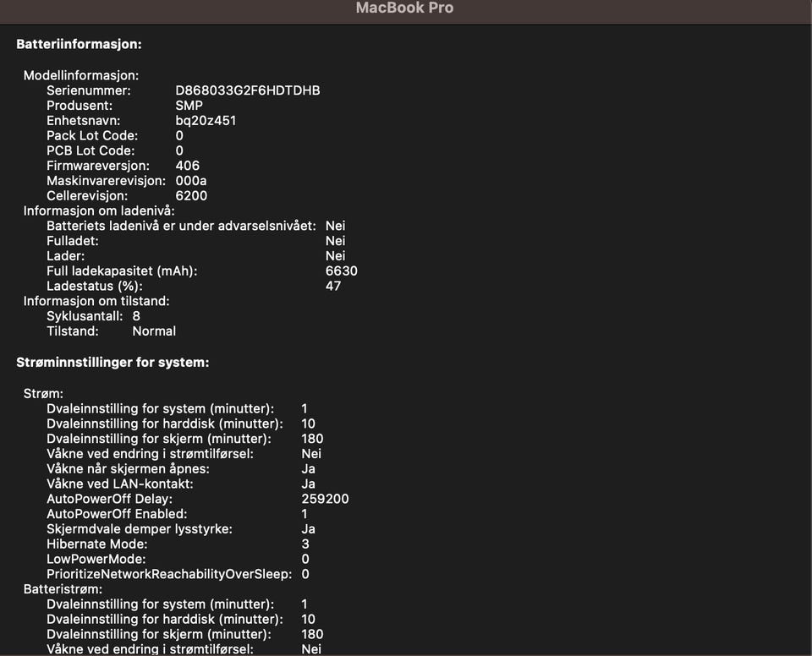Select the Strøminnstillinger for system heading

pyautogui.click(x=112, y=363)
